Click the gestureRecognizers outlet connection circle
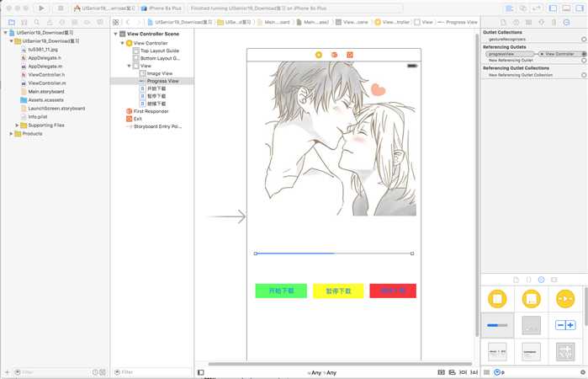Screen dimensions: 588x379 point(584,39)
